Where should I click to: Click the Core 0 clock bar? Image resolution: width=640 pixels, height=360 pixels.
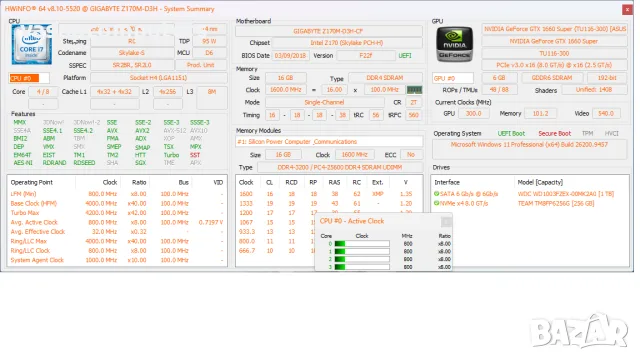[x=362, y=244]
